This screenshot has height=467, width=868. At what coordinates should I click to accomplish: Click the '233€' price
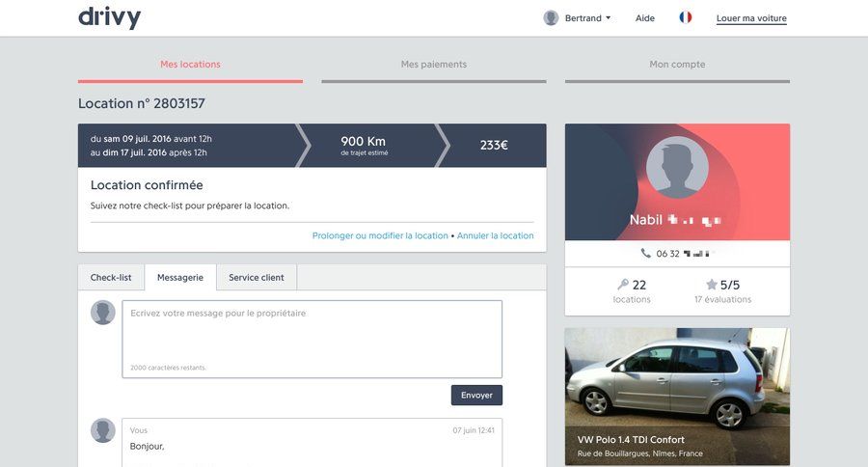point(494,145)
